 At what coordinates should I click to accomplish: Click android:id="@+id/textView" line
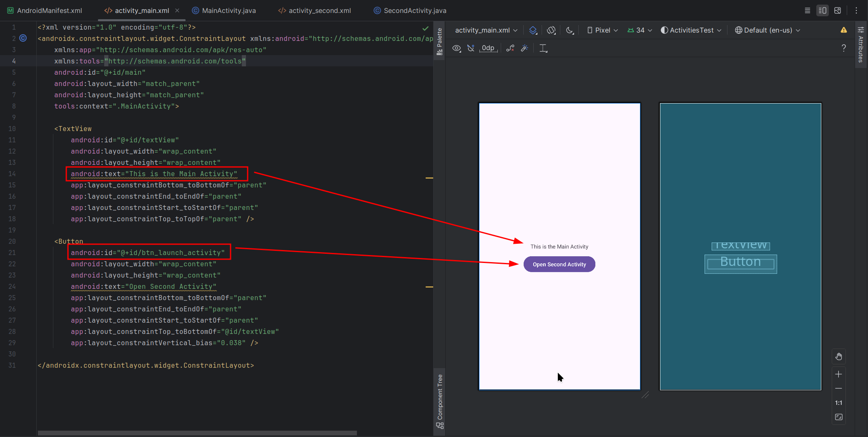pos(125,140)
